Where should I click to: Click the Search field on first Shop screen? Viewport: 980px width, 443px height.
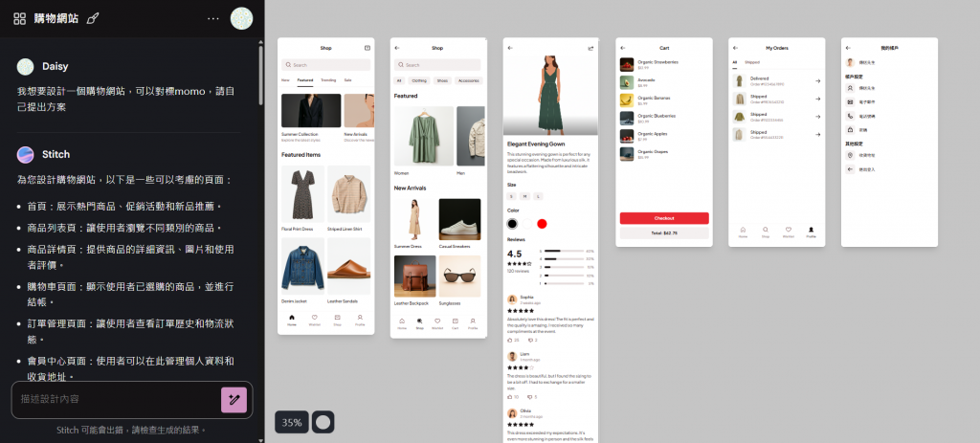coord(325,64)
